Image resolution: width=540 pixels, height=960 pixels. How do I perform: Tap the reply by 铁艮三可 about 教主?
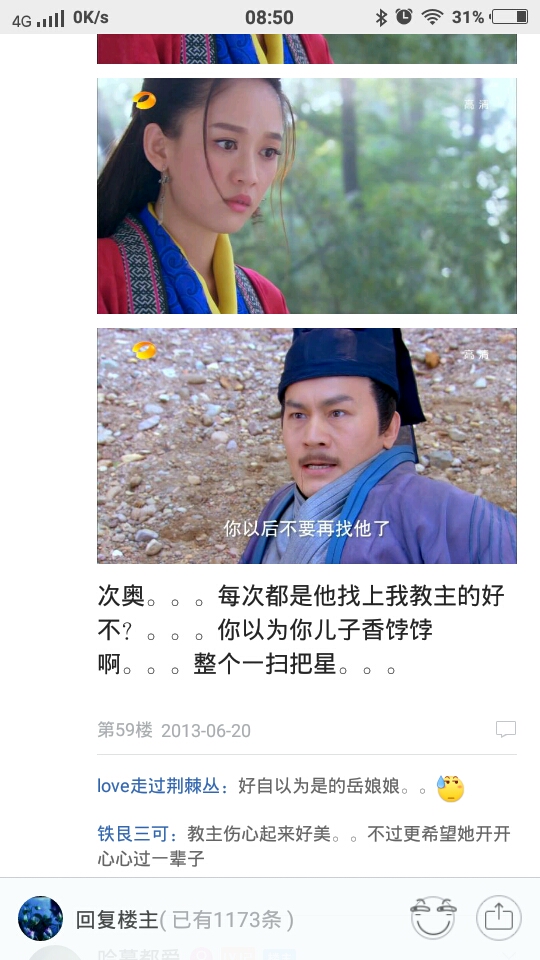(x=304, y=846)
